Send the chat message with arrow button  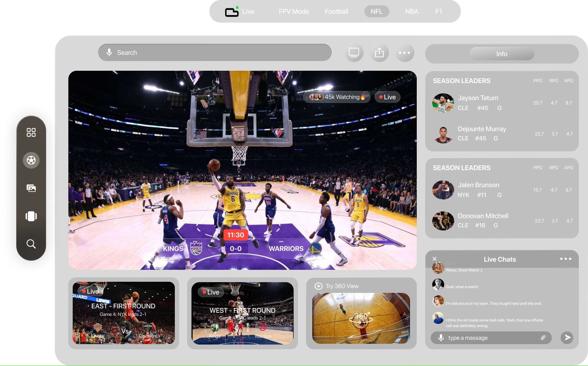click(567, 338)
